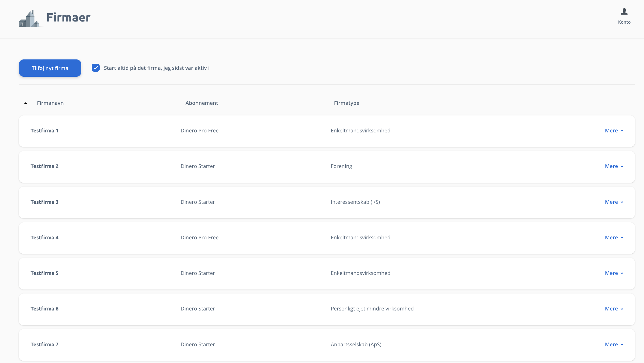This screenshot has width=644, height=363.
Task: Click 'Enkeltmandsvirksomhed' in Testfirma 1 row
Action: pyautogui.click(x=361, y=131)
